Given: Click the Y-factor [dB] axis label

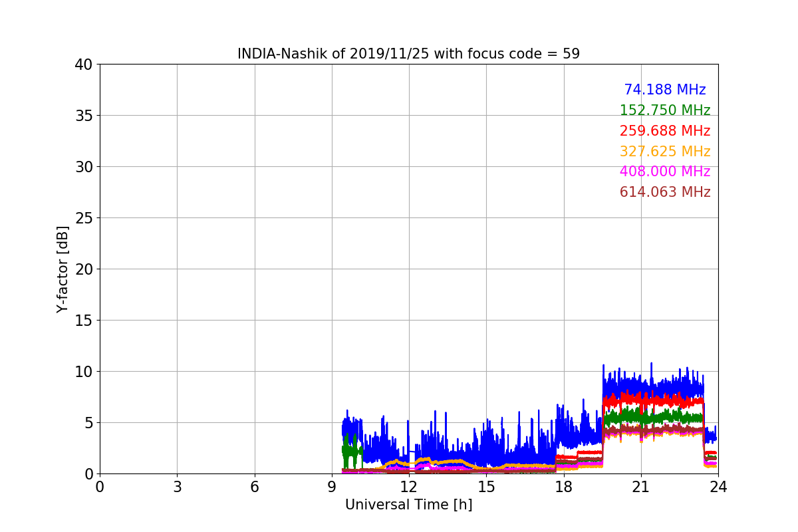Looking at the screenshot, I should [63, 269].
